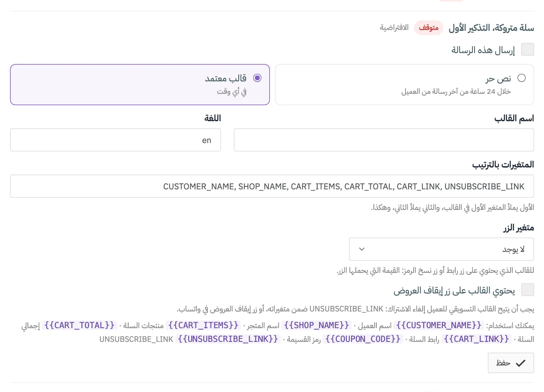This screenshot has height=392, width=544.
Task: Click the "الافتراضية" label
Action: tap(394, 28)
